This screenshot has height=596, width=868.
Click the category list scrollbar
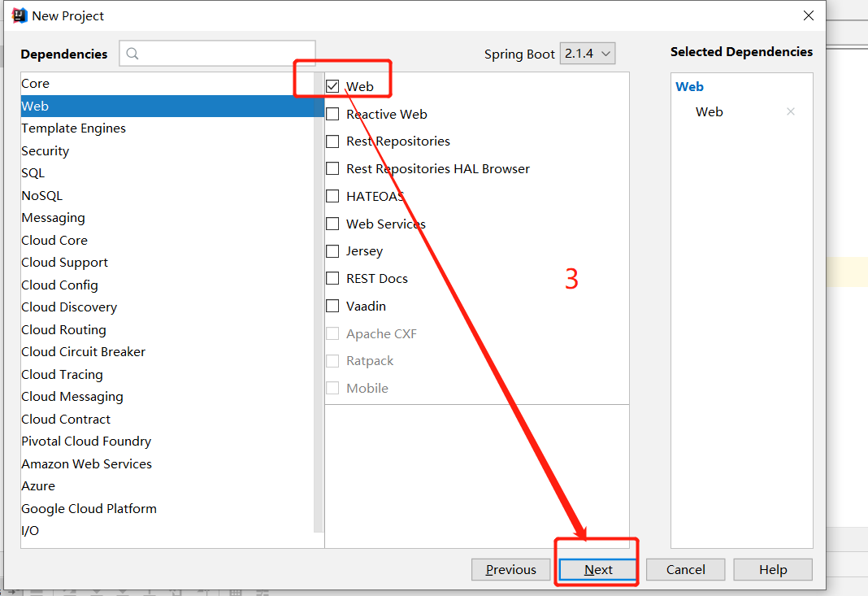319,302
